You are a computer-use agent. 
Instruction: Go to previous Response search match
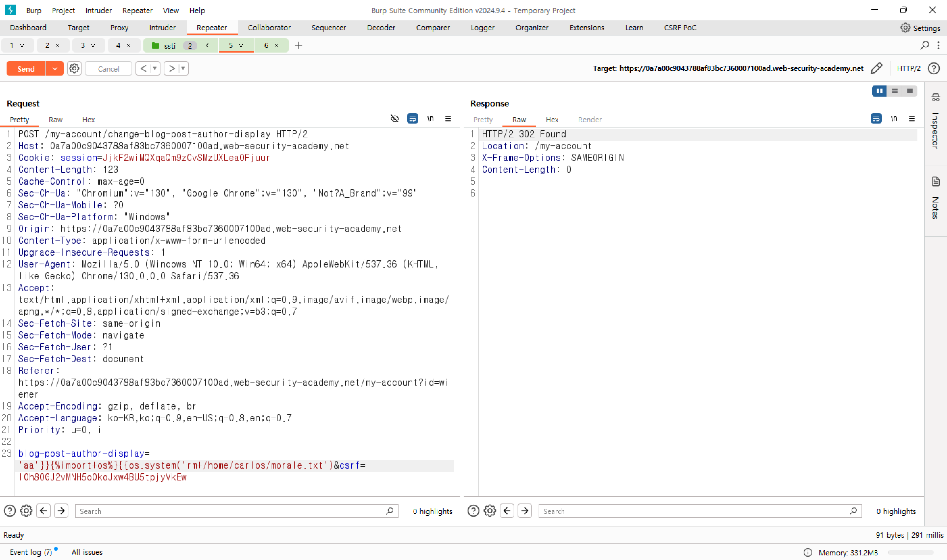(507, 511)
